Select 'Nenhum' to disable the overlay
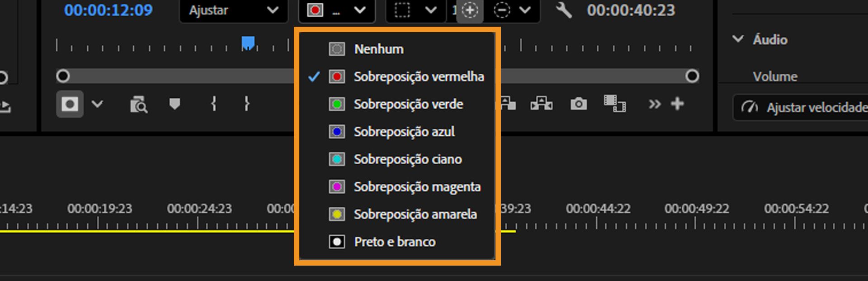The width and height of the screenshot is (868, 281). pyautogui.click(x=378, y=49)
